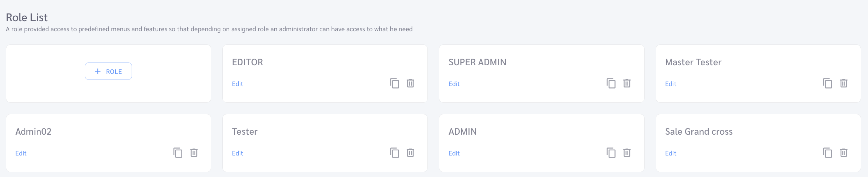Edit the Sale Grand cross role
868x177 pixels.
click(671, 153)
